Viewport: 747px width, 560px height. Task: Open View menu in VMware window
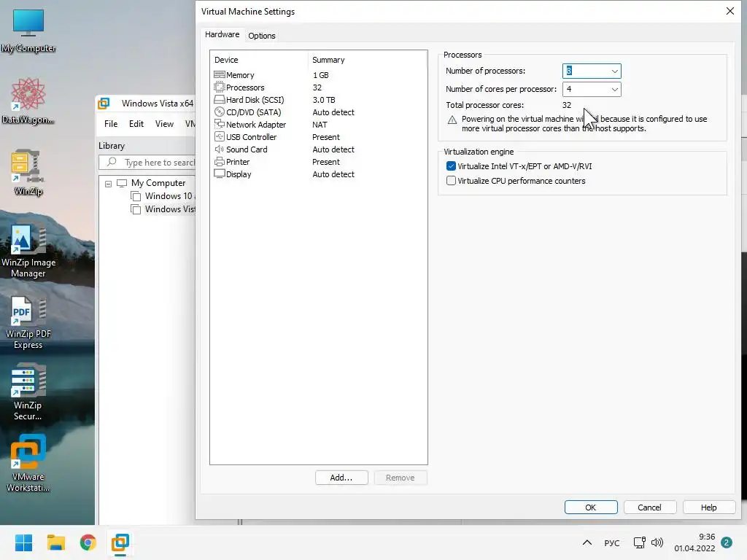(164, 124)
